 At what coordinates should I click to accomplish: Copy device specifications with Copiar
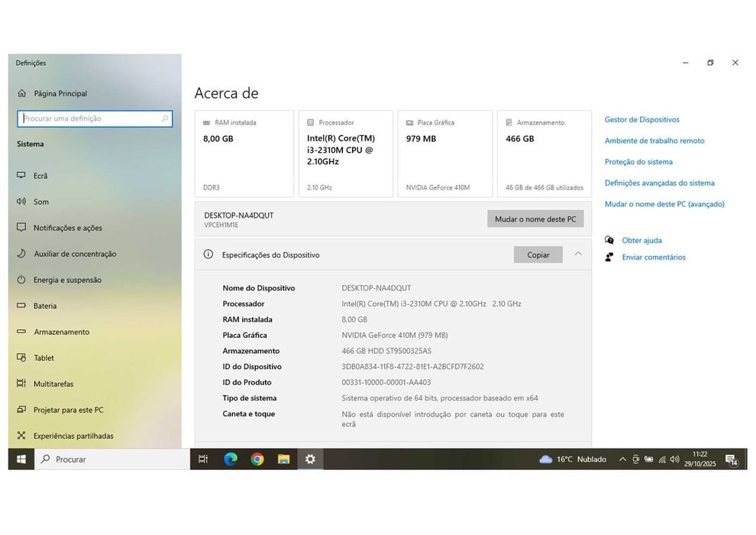[538, 255]
